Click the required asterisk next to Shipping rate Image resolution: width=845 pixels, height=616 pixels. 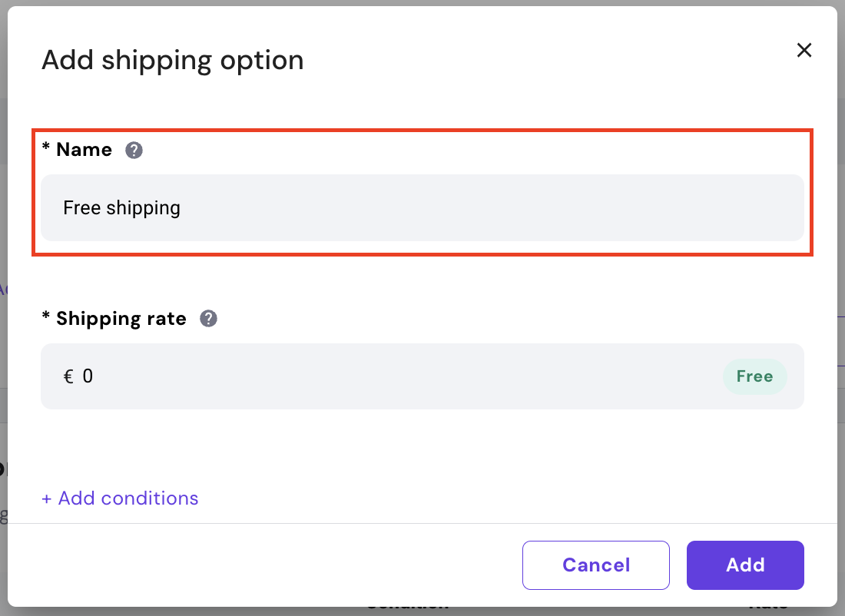coord(46,319)
